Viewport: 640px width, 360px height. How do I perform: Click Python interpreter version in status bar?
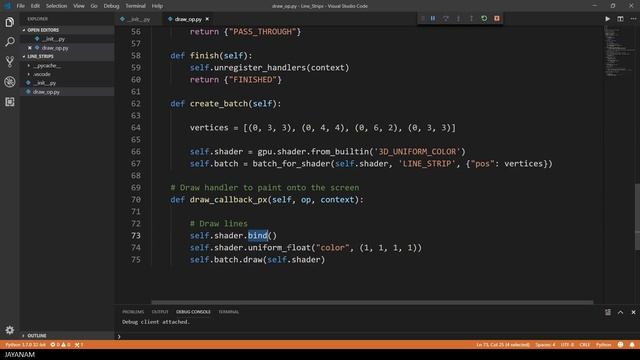25,344
